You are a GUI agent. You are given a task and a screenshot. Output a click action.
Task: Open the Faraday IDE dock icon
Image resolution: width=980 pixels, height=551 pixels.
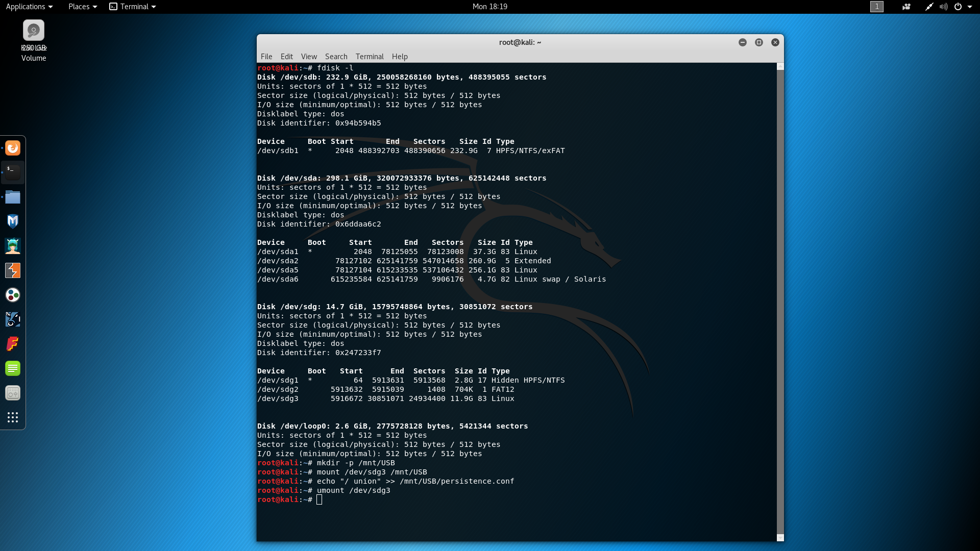click(x=13, y=344)
